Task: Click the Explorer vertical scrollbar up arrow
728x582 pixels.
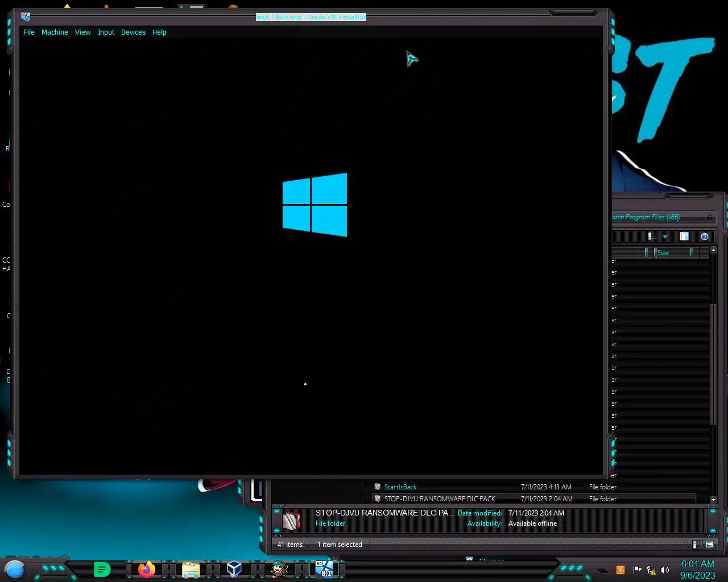Action: [713, 250]
